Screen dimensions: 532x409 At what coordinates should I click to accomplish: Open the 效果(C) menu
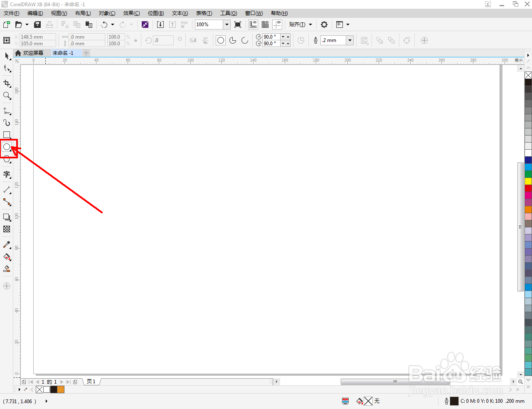point(131,13)
